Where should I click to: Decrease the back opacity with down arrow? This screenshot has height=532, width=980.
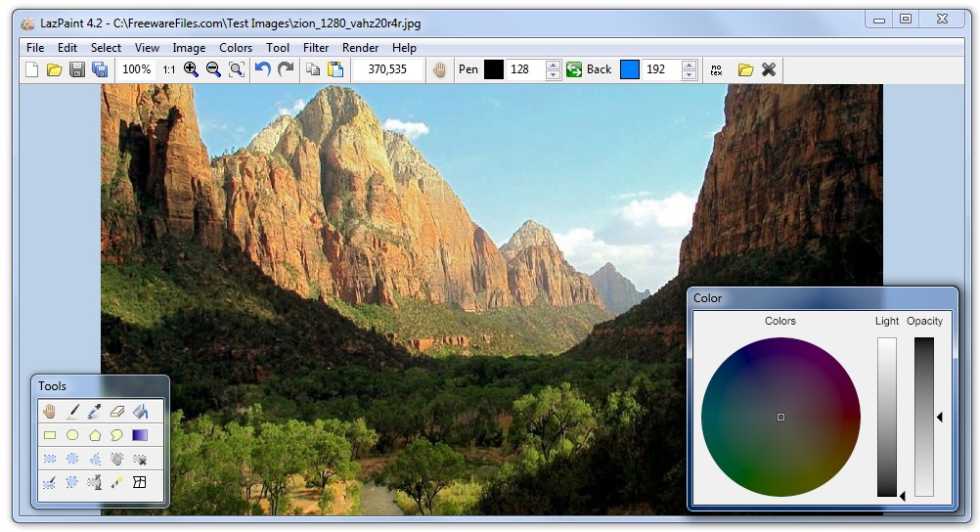coord(689,74)
